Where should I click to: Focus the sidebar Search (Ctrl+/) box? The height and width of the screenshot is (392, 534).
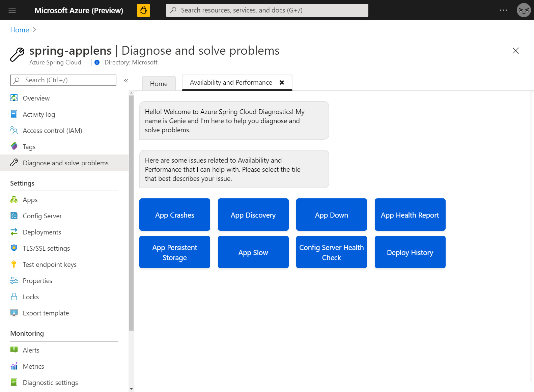pos(63,80)
